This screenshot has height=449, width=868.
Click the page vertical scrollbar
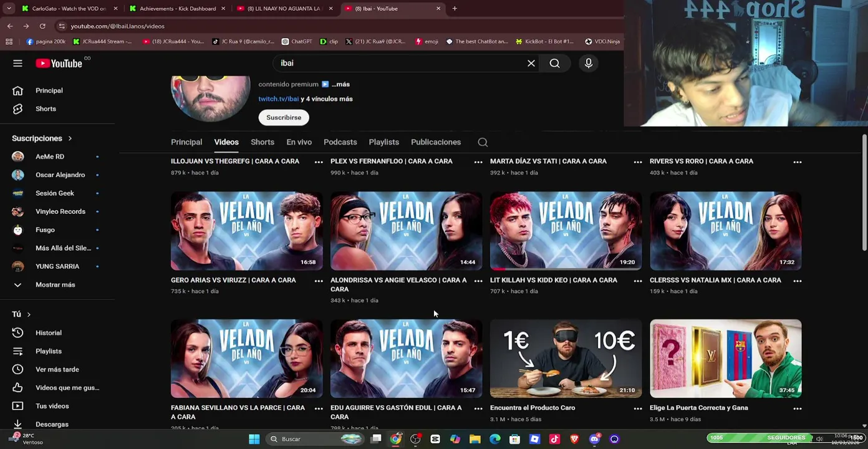point(864,193)
